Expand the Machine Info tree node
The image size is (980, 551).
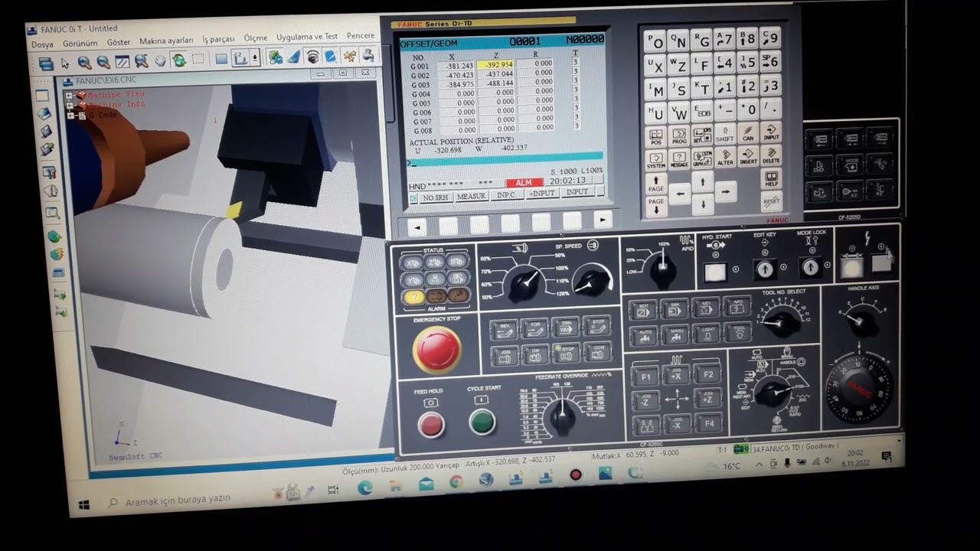70,106
